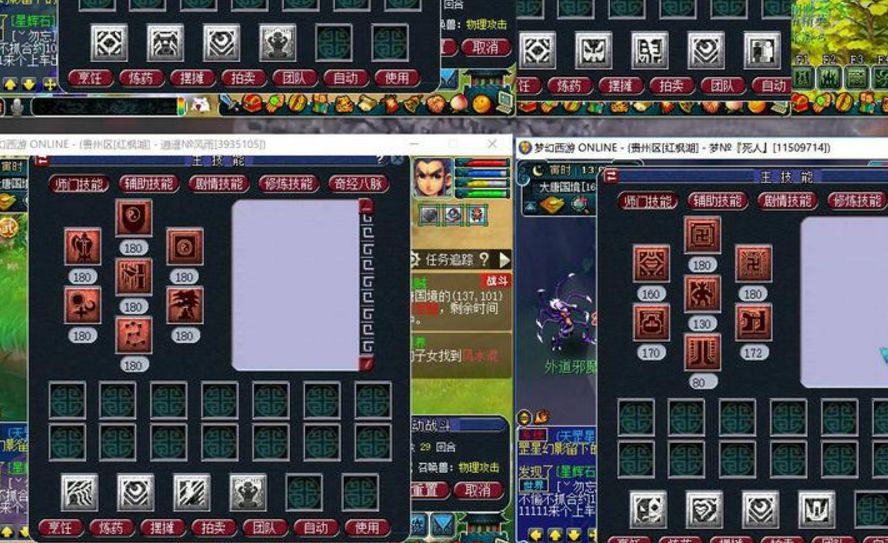The width and height of the screenshot is (888, 543).
Task: Click the 拍卖 button in 逍遥№风雨 window
Action: 214,528
